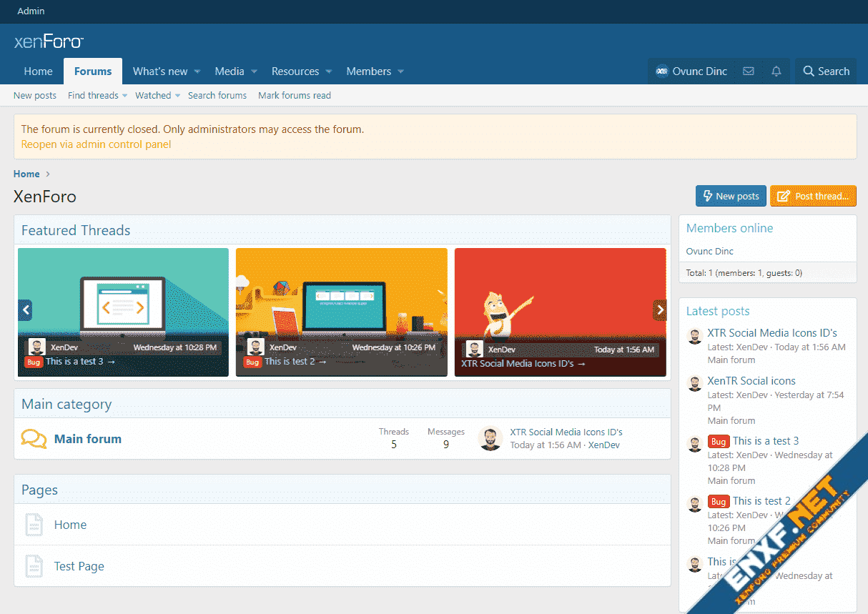Click the Latest posts heading
Viewport: 868px width, 614px height.
[x=718, y=311]
